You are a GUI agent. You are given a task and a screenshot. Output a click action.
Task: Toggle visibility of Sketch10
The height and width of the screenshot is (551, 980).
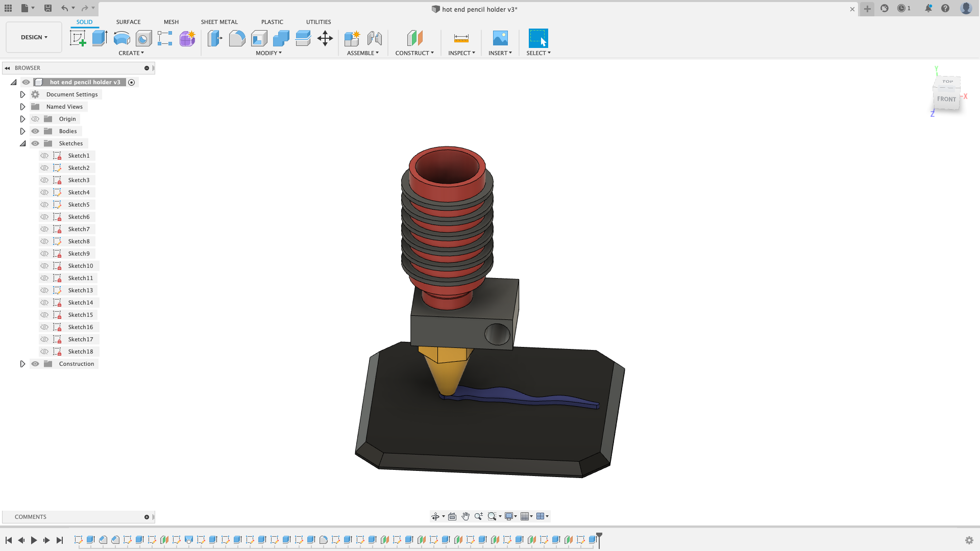44,266
